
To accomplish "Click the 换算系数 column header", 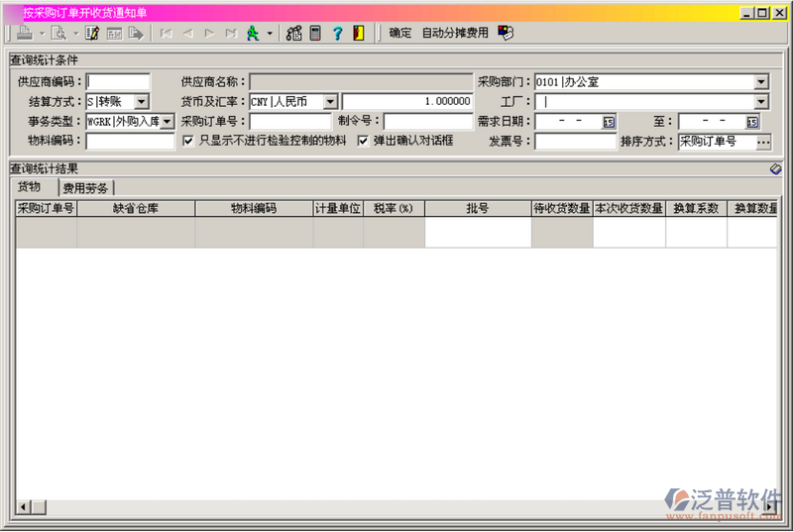I will pyautogui.click(x=697, y=208).
